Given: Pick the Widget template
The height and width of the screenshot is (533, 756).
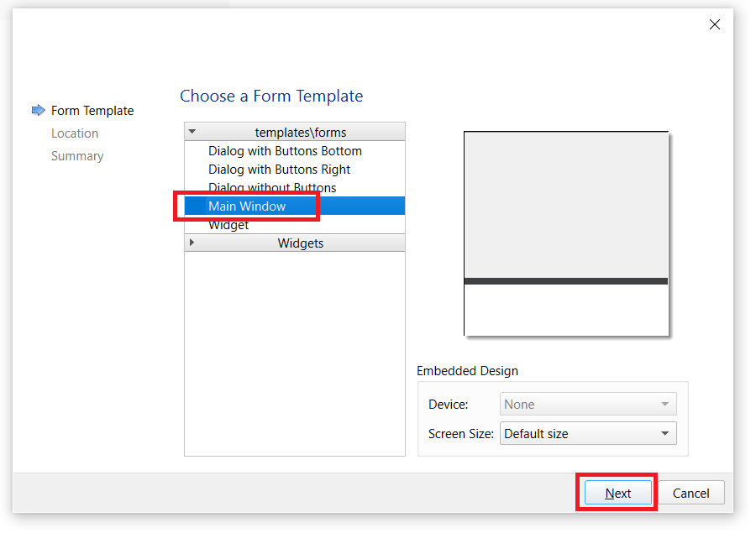Looking at the screenshot, I should [x=228, y=226].
